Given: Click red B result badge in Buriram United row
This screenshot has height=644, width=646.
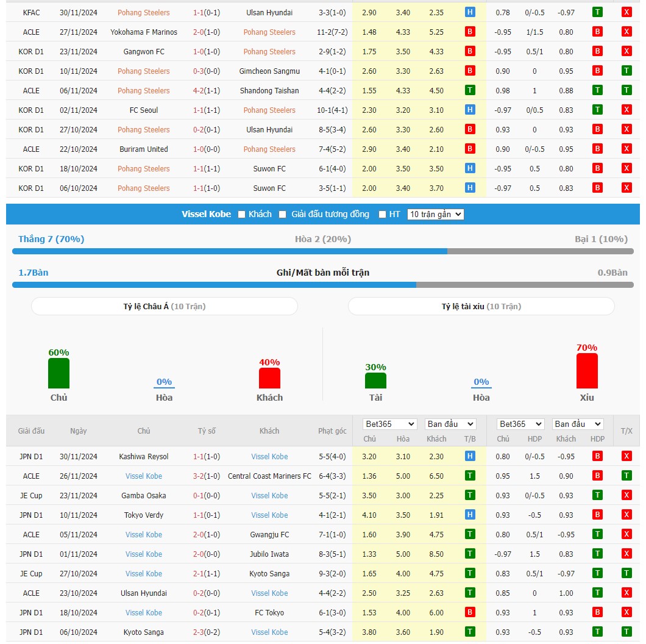Looking at the screenshot, I should point(470,149).
